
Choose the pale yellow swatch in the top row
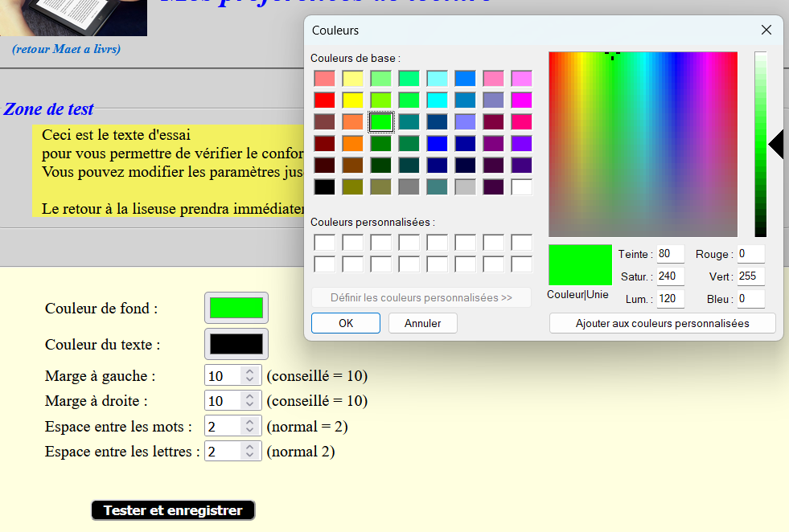coord(353,79)
